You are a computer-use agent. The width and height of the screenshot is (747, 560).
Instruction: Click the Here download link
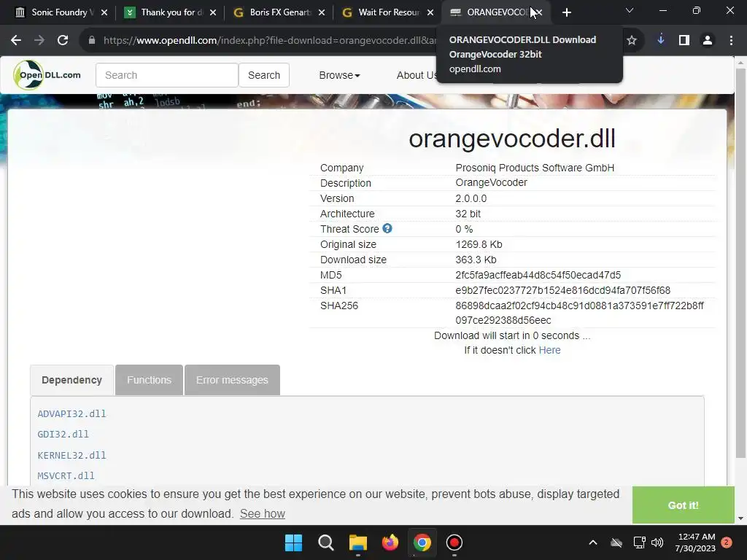[549, 350]
